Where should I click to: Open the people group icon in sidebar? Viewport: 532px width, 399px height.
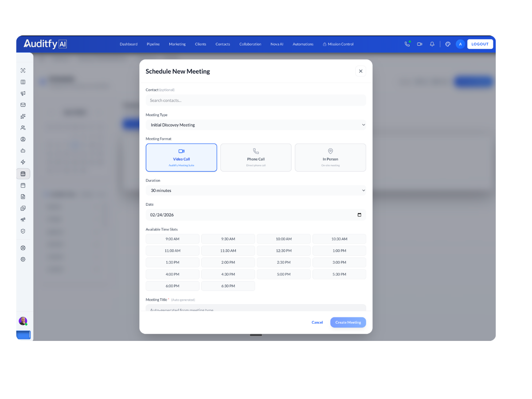click(23, 128)
